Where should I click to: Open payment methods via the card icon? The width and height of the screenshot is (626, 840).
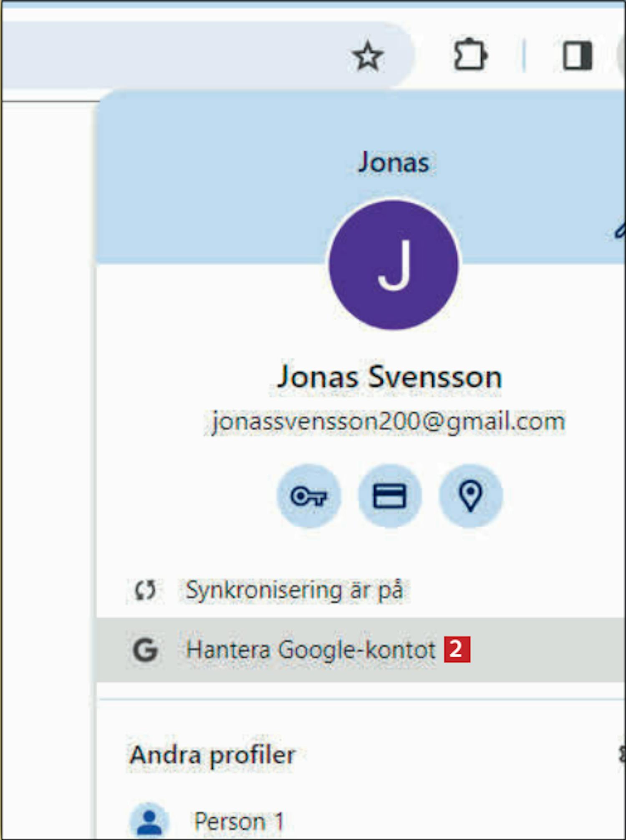[390, 496]
